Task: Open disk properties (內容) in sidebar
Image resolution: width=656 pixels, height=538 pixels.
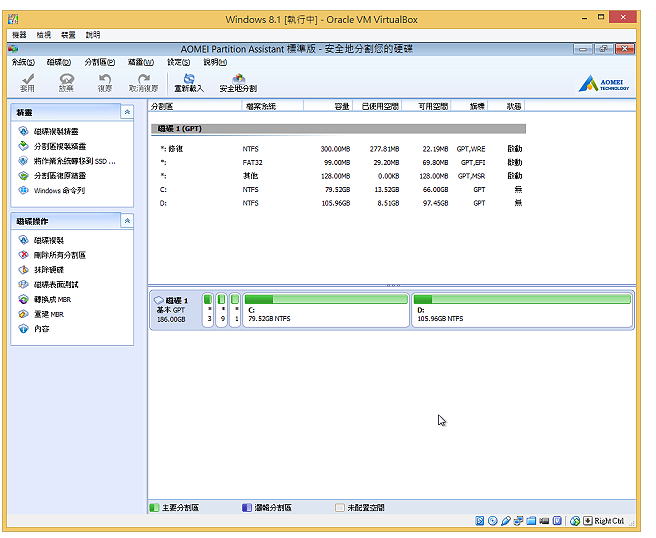Action: click(41, 329)
